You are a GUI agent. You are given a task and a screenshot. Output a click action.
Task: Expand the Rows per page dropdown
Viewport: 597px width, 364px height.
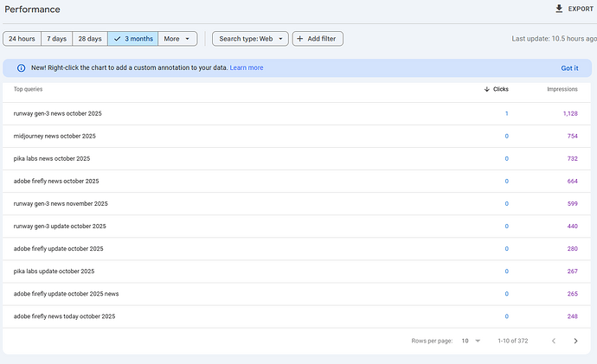470,341
